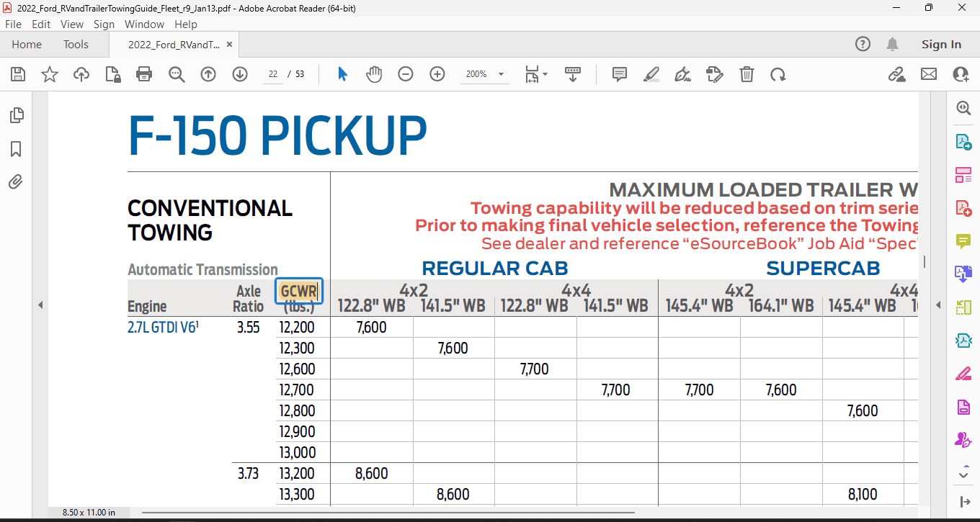Expand the right tools pane arrow
The width and height of the screenshot is (980, 522).
(x=963, y=501)
